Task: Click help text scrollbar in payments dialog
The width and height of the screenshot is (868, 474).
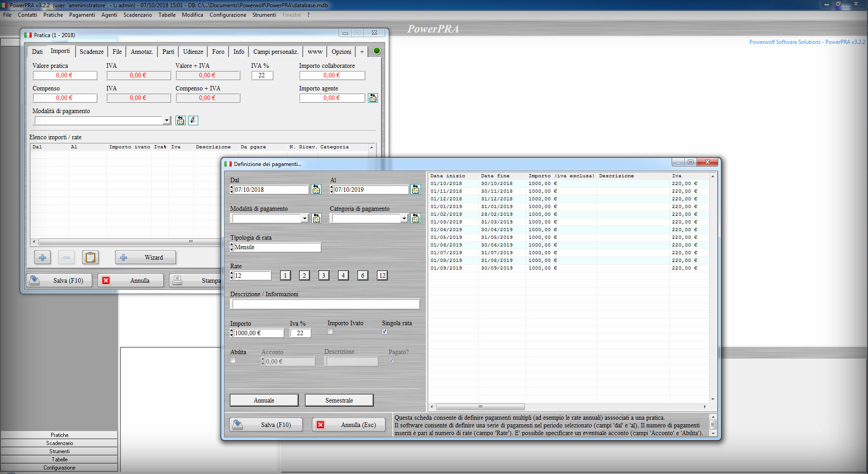Action: [713, 425]
